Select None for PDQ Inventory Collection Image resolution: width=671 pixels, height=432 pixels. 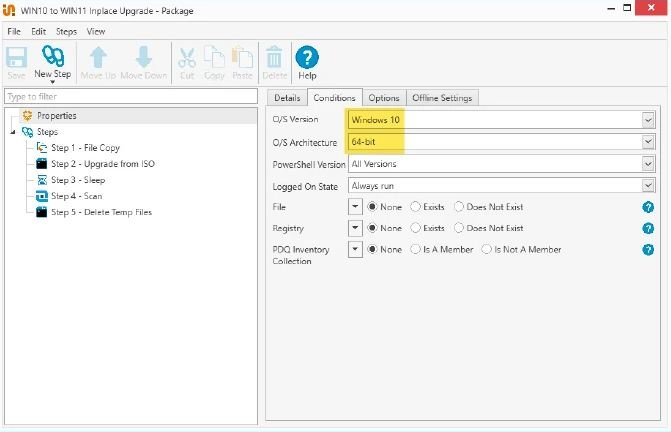pyautogui.click(x=385, y=249)
